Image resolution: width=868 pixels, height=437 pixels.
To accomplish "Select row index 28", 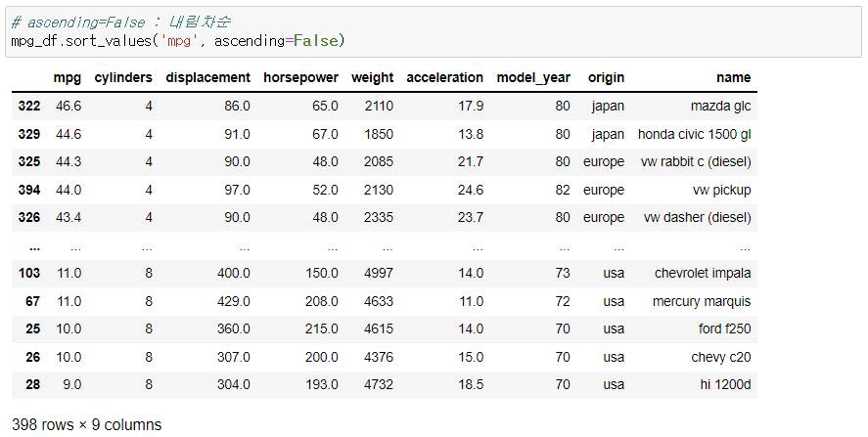I will [32, 385].
